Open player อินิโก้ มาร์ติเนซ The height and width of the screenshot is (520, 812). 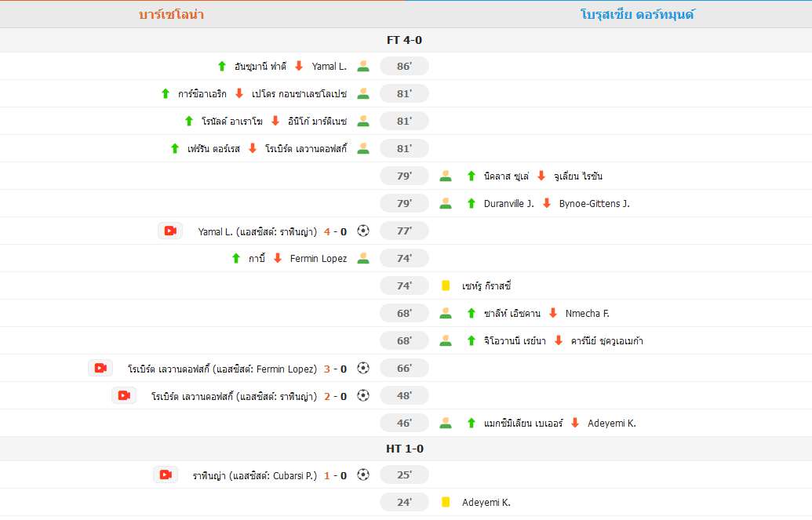(x=318, y=122)
